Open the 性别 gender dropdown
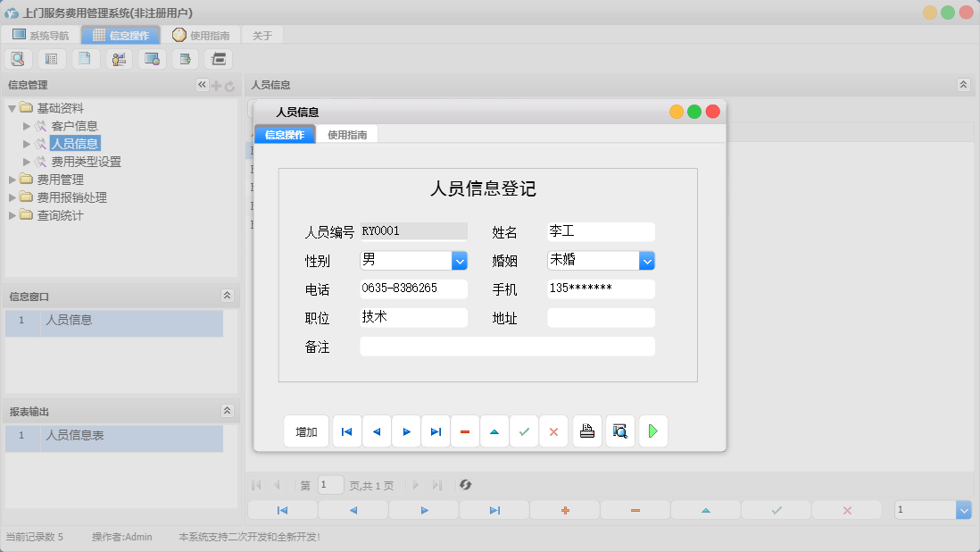Image resolution: width=980 pixels, height=552 pixels. point(459,259)
